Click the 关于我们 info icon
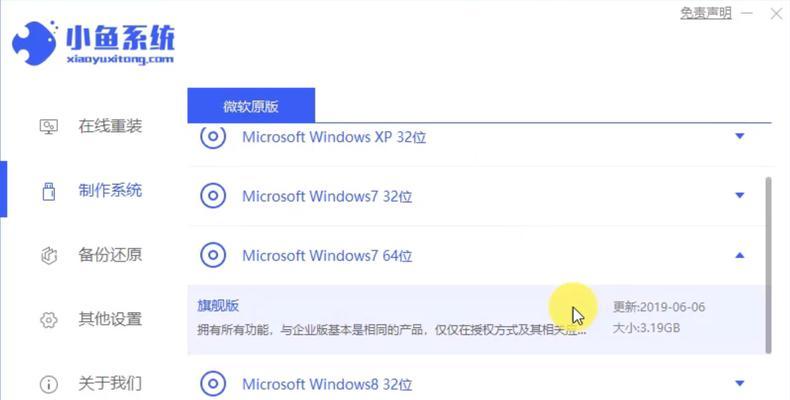This screenshot has width=790, height=400. (x=48, y=384)
